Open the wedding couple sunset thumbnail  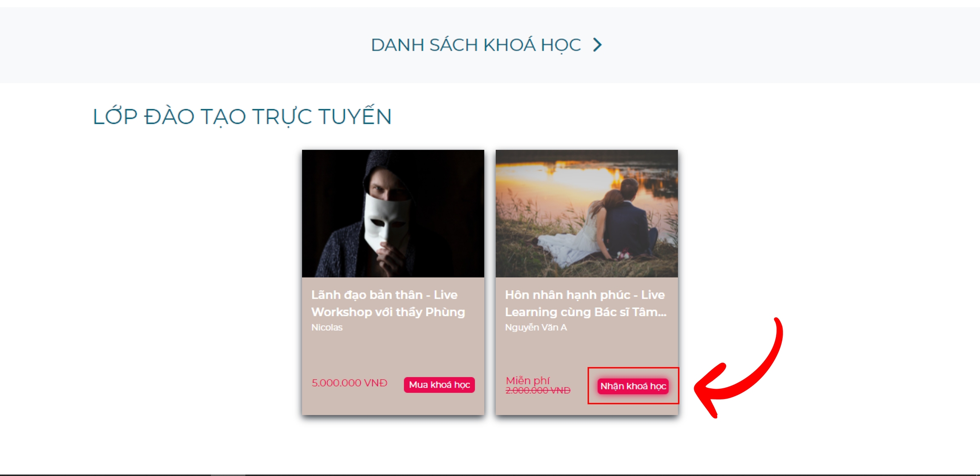587,214
